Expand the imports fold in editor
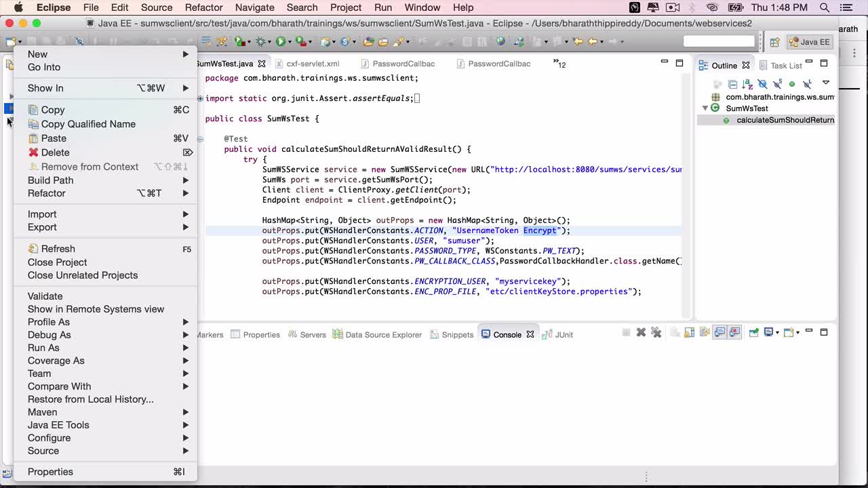 [x=200, y=98]
